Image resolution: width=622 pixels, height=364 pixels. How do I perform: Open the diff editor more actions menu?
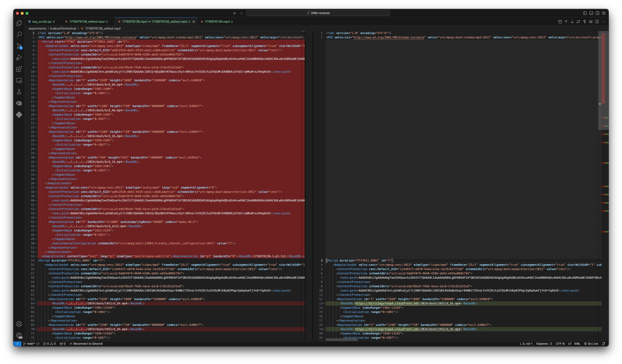click(603, 22)
